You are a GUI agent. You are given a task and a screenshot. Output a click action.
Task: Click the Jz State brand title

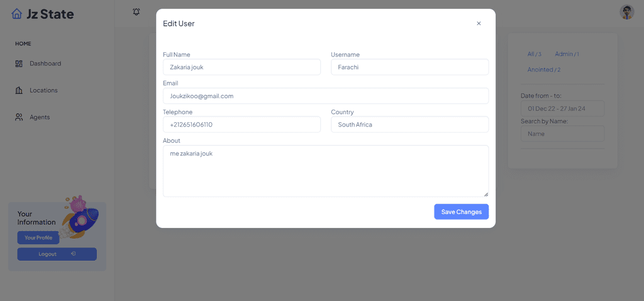pyautogui.click(x=50, y=14)
